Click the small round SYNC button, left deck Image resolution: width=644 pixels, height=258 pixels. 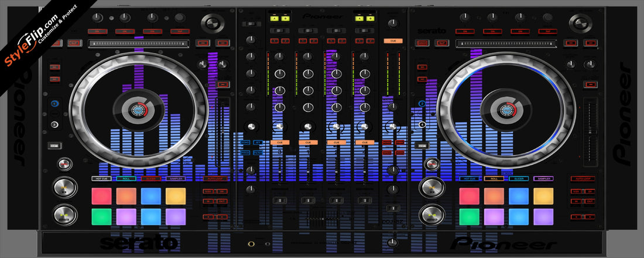65,164
